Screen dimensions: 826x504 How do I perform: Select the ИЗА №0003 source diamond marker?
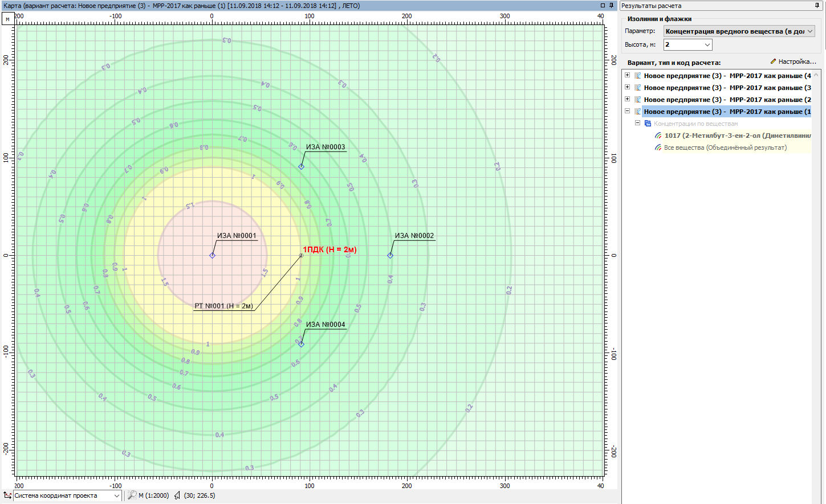click(x=301, y=167)
